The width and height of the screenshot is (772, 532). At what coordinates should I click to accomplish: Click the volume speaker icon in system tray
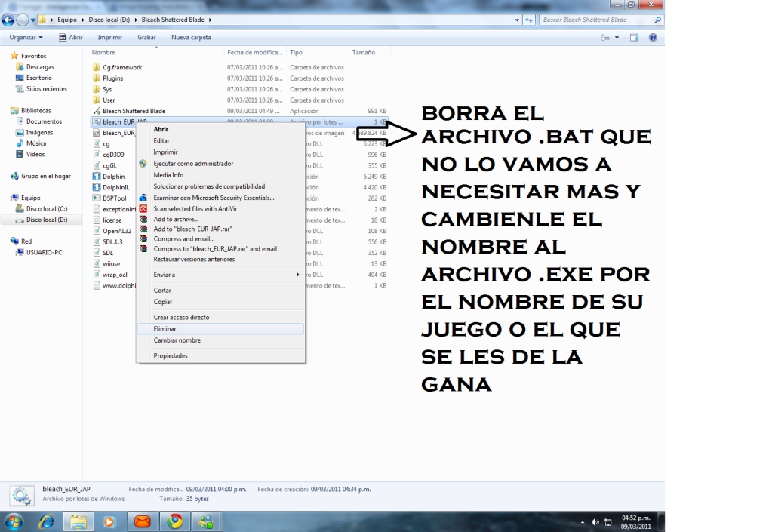pos(595,522)
